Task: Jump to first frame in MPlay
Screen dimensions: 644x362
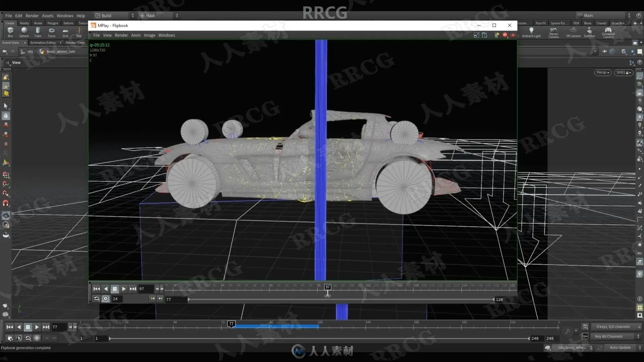Action: [x=97, y=289]
